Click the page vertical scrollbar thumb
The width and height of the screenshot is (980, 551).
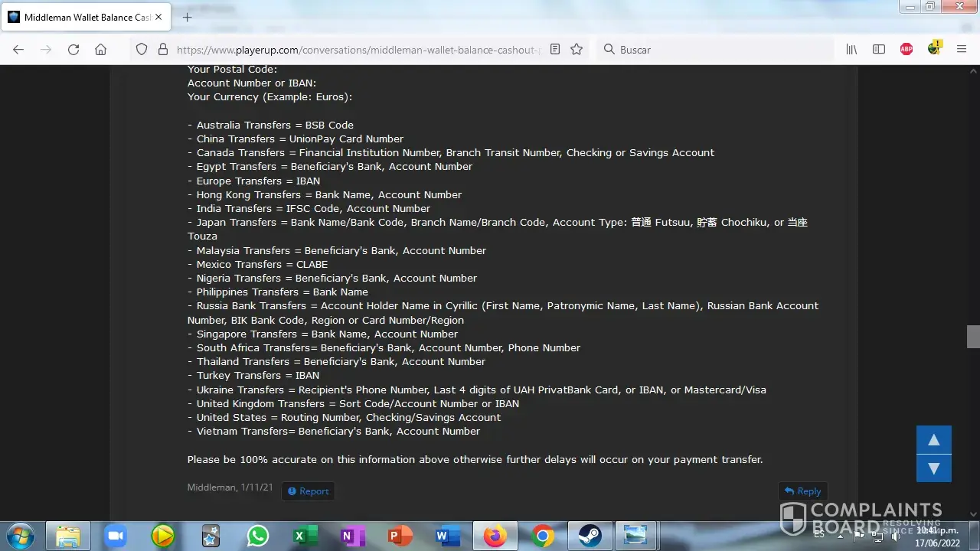(x=973, y=337)
